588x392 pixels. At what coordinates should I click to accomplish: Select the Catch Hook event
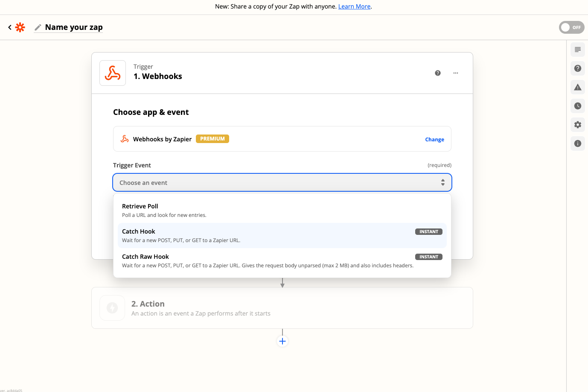(x=282, y=235)
